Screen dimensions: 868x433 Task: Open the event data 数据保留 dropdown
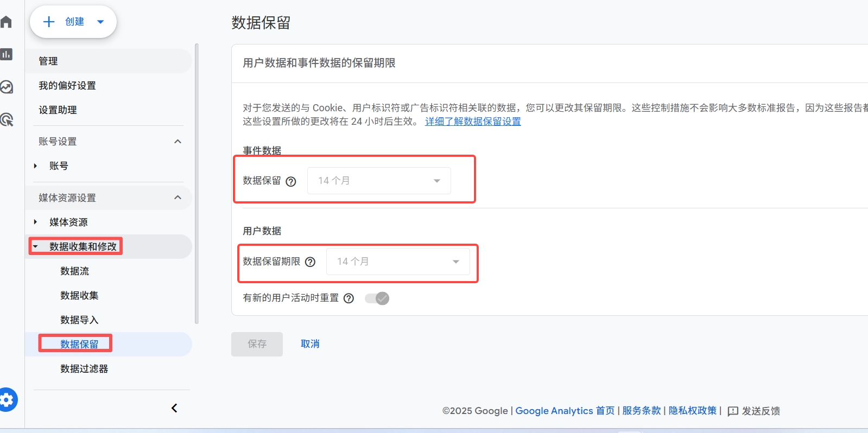point(379,181)
